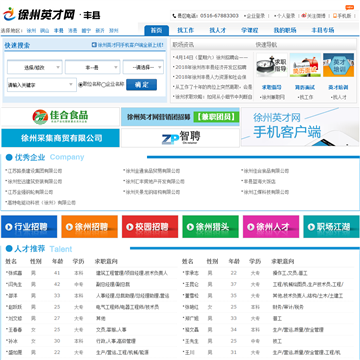Click the 企业登录 link

click(256, 16)
